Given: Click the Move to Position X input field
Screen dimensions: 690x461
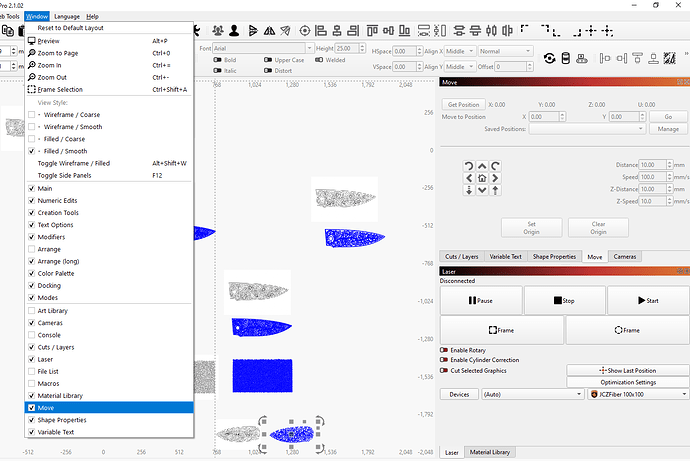Looking at the screenshot, I should [x=544, y=117].
